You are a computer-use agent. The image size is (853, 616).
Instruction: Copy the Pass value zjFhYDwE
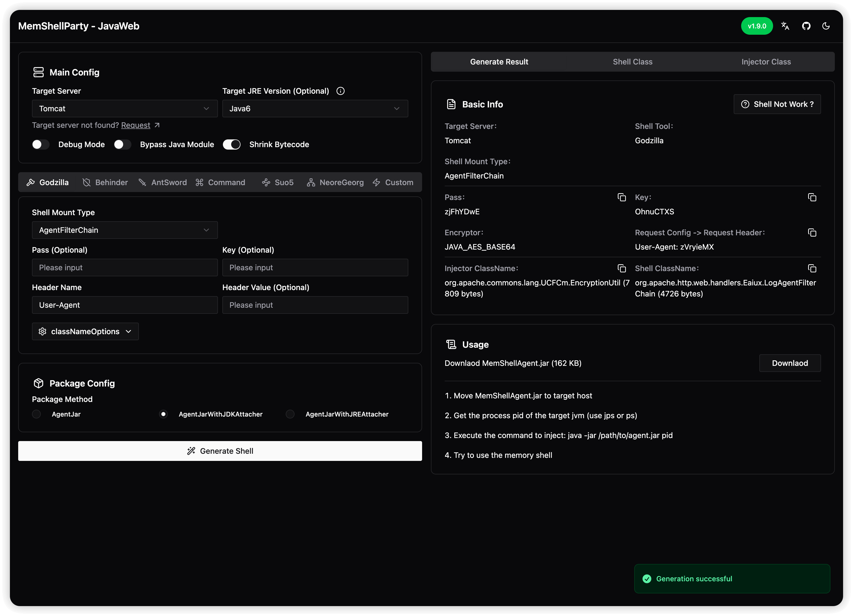622,198
